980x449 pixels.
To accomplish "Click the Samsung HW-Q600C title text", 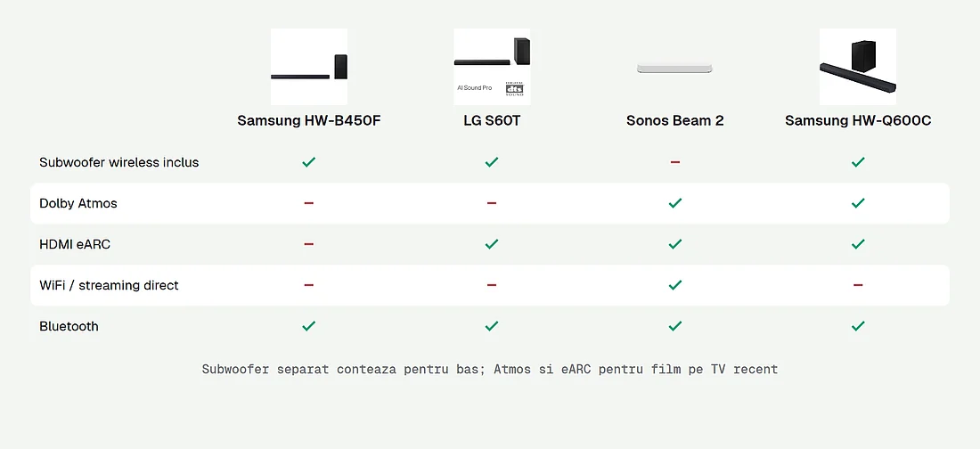I will point(858,120).
